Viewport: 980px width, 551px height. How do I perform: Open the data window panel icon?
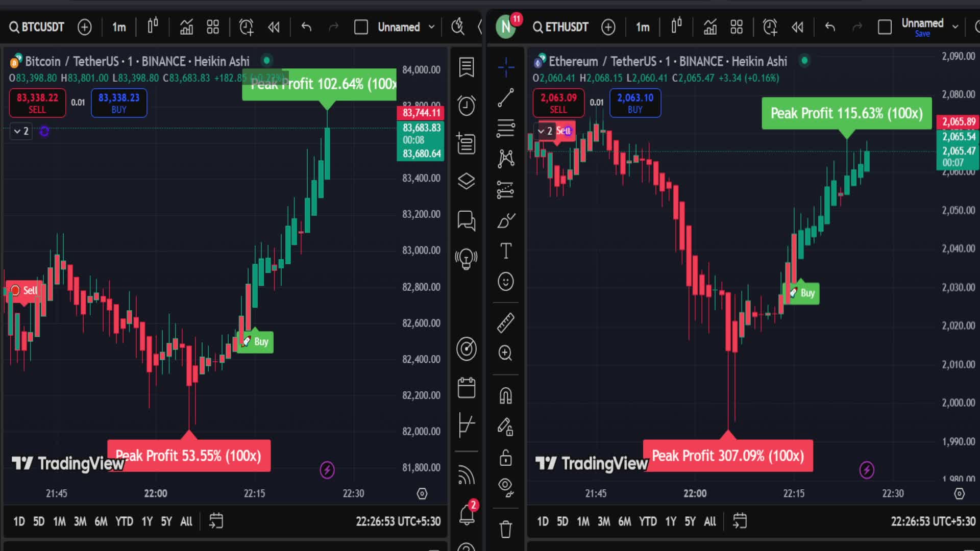466,143
